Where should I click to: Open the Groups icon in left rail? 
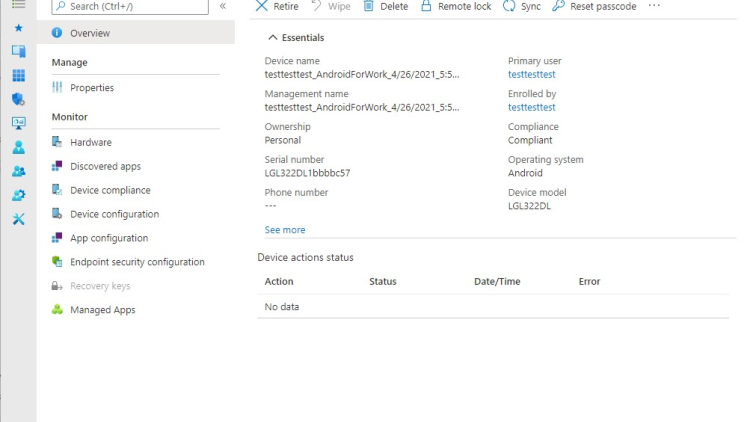[18, 171]
